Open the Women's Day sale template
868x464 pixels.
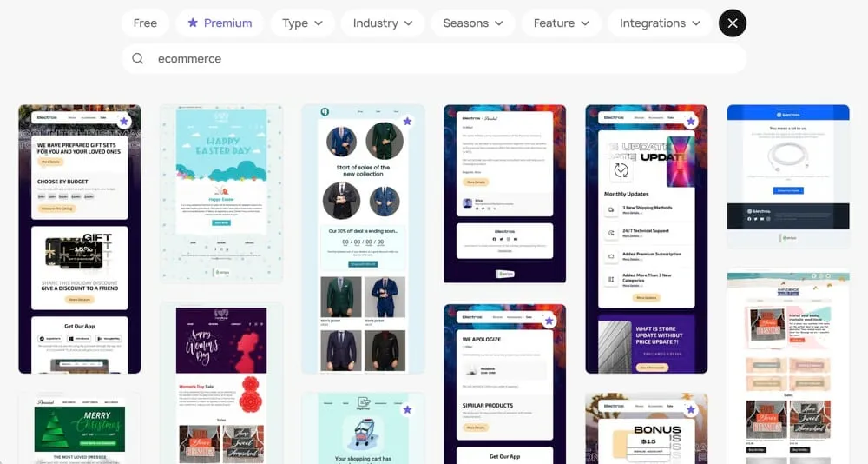click(x=221, y=383)
